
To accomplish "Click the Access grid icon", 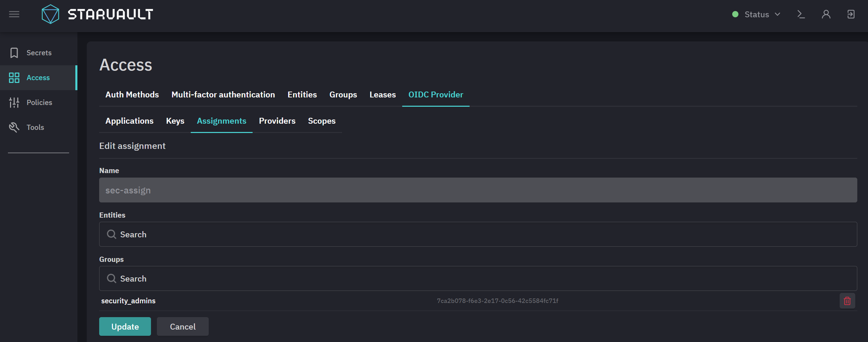I will point(14,78).
